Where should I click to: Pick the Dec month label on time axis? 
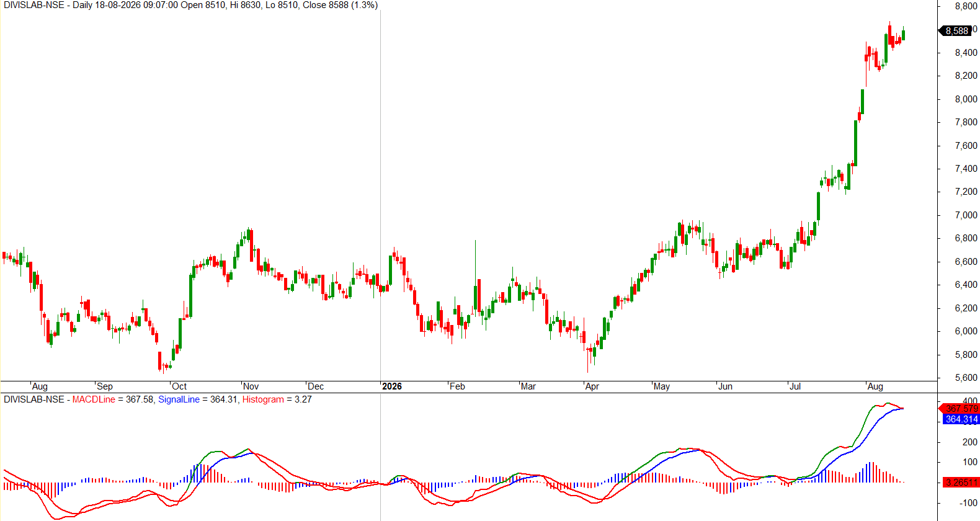click(x=316, y=386)
